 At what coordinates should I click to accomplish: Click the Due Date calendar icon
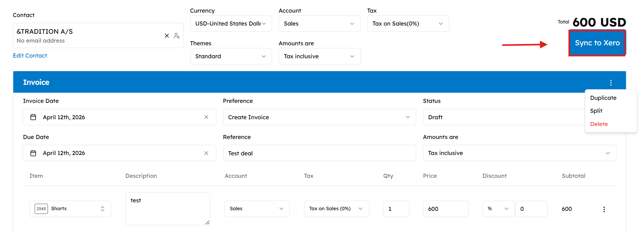tap(33, 153)
